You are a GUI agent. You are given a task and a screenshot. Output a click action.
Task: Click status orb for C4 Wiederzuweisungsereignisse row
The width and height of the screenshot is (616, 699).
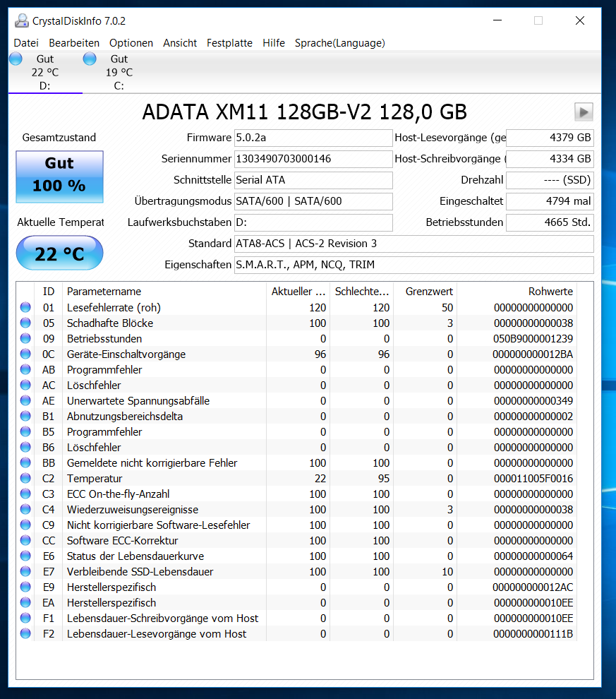[x=25, y=509]
